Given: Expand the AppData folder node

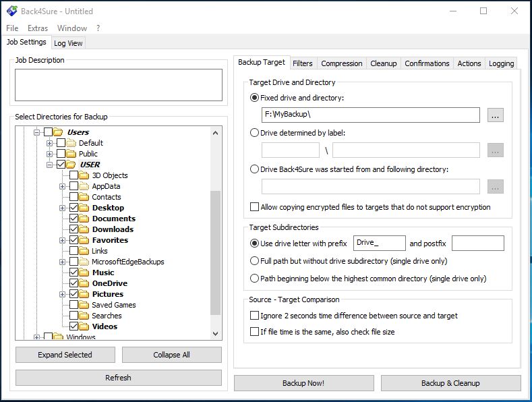Looking at the screenshot, I should pyautogui.click(x=63, y=186).
